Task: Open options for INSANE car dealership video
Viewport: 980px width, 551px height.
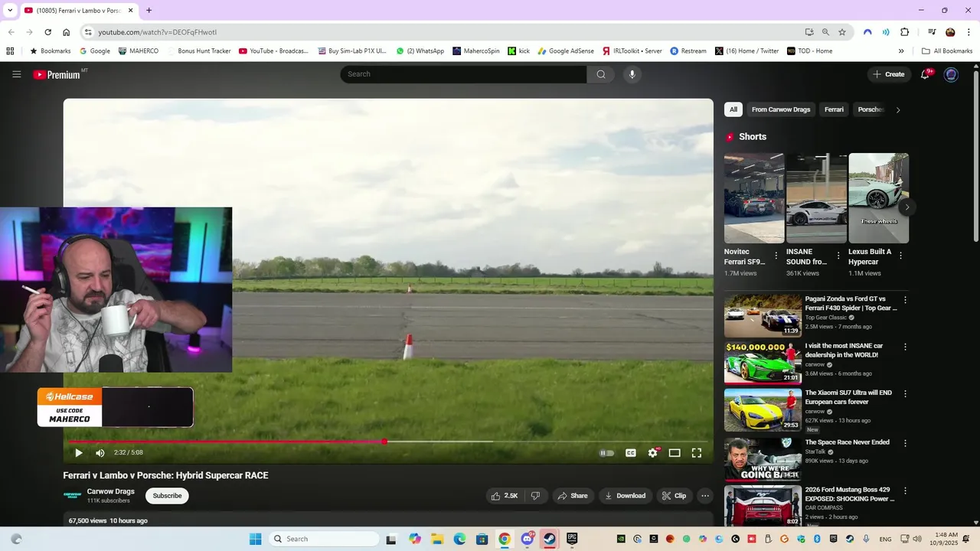Action: 905,347
